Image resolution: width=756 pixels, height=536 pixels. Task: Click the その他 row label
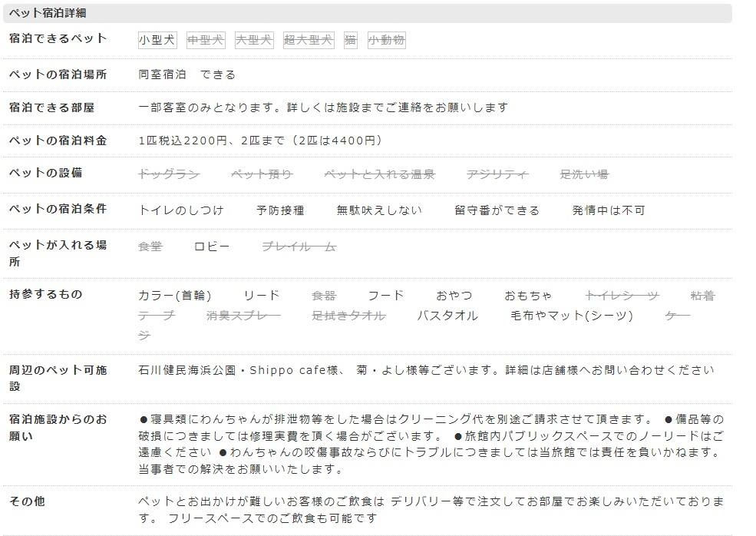coord(27,501)
